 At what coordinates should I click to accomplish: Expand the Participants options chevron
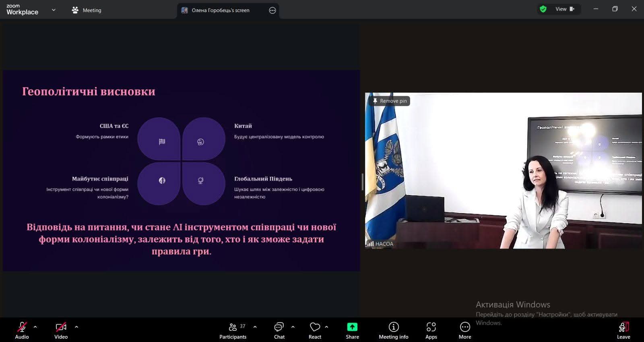[x=255, y=327]
